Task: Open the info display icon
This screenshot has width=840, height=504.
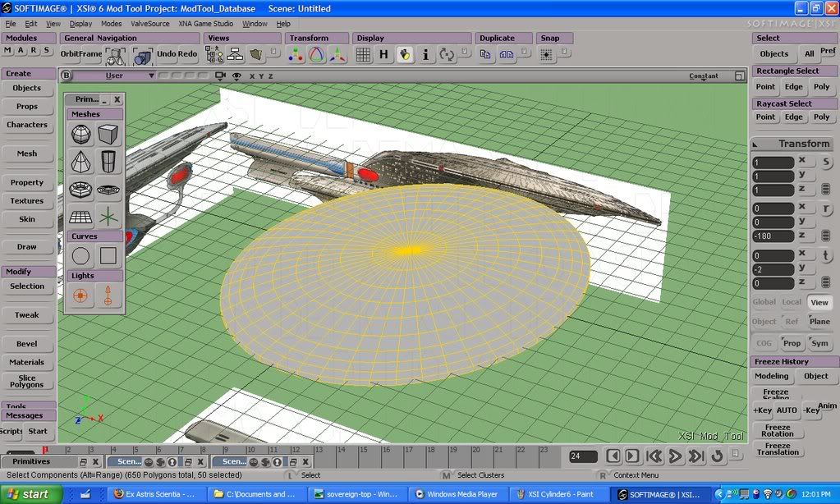Action: (425, 55)
